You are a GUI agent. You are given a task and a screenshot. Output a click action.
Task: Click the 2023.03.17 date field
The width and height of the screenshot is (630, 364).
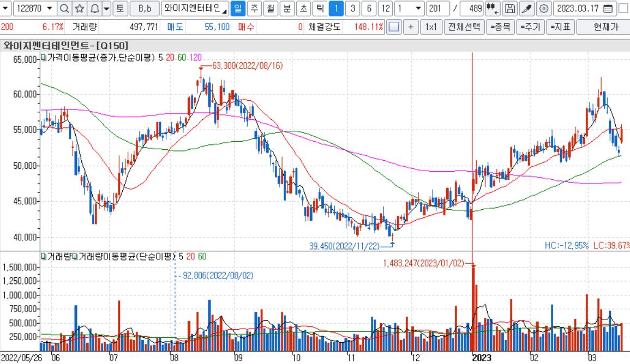click(x=578, y=8)
